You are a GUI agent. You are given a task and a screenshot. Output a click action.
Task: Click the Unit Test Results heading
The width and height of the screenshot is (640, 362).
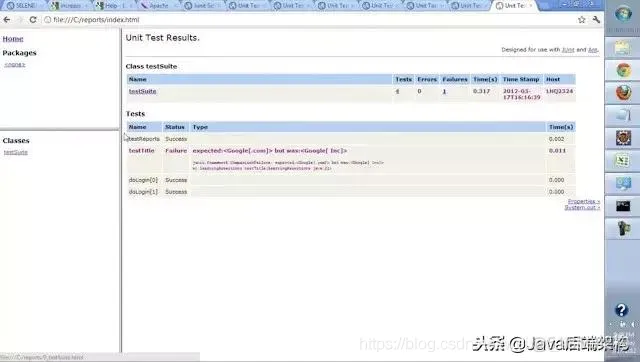pyautogui.click(x=162, y=38)
